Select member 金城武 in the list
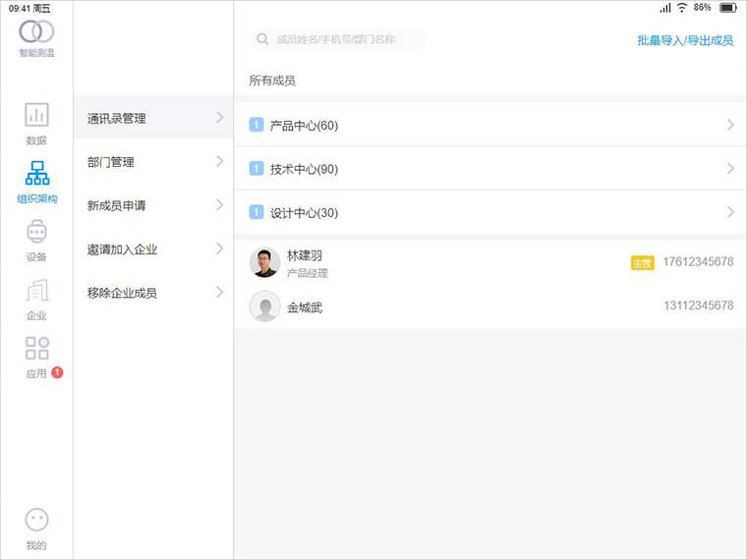This screenshot has width=747, height=560. pyautogui.click(x=305, y=308)
